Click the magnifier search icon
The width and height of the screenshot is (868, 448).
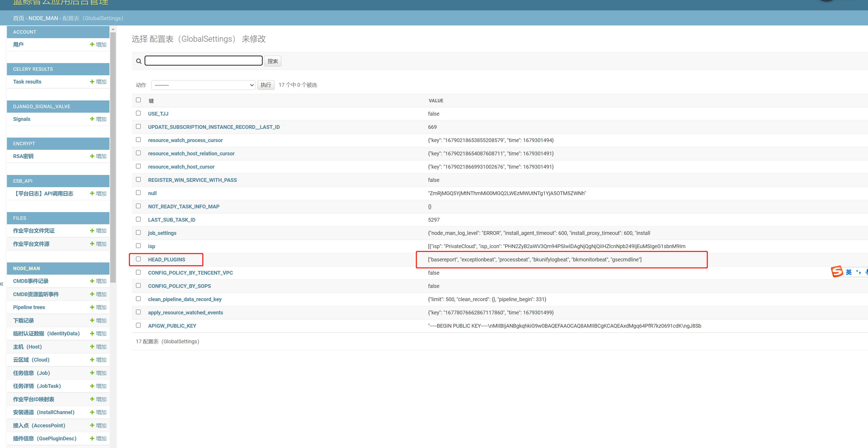(x=139, y=61)
